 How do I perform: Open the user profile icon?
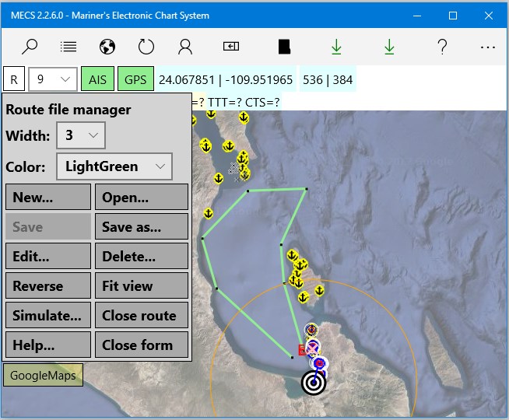tap(185, 47)
